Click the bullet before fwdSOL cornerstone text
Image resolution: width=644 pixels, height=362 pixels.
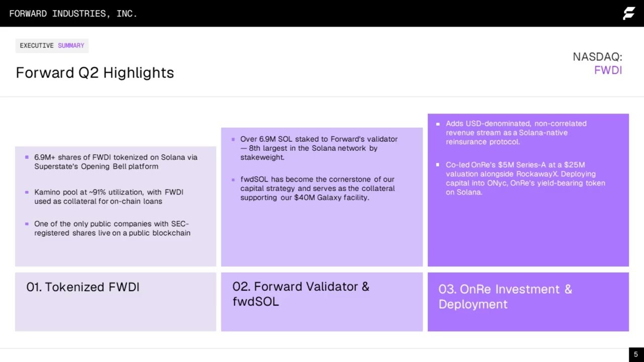[233, 179]
